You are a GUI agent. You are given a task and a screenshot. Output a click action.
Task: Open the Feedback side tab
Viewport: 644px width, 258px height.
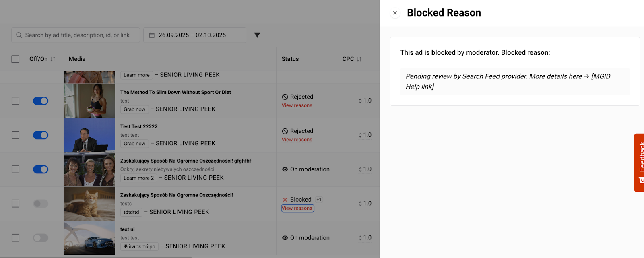(x=639, y=162)
